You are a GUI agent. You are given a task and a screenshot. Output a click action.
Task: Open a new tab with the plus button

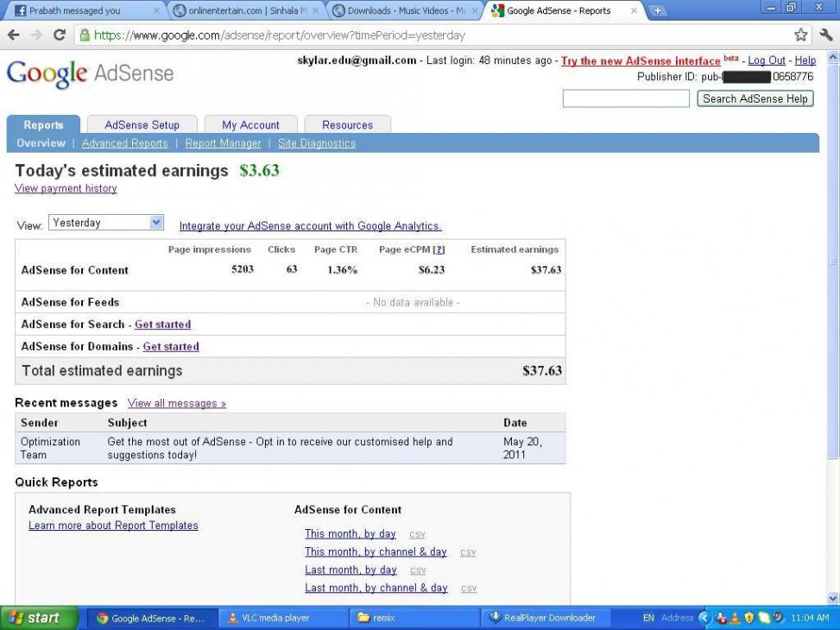click(657, 10)
